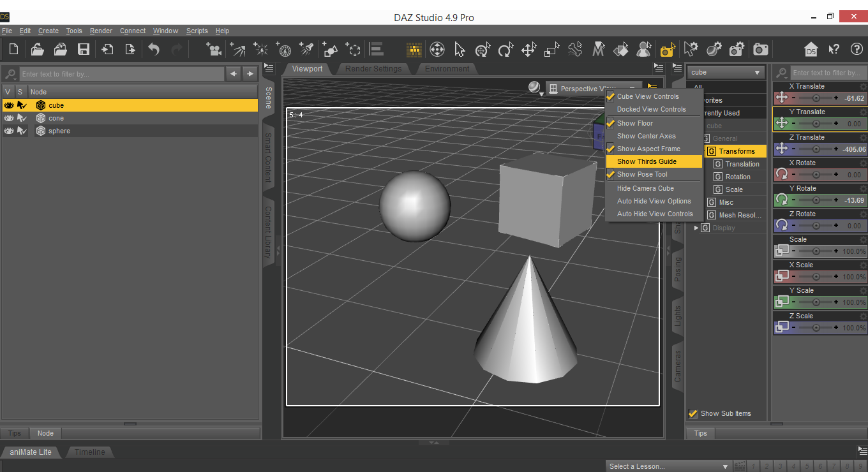This screenshot has height=472, width=868.
Task: Create a new spotlight from the toolbar
Action: pyautogui.click(x=307, y=50)
